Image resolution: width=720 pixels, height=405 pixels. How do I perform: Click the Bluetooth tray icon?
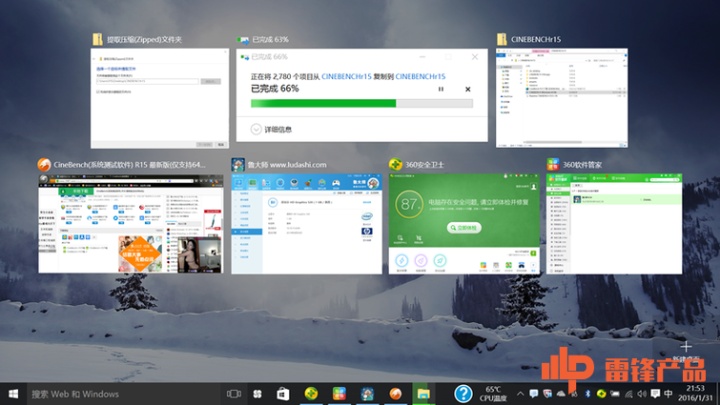coord(587,394)
